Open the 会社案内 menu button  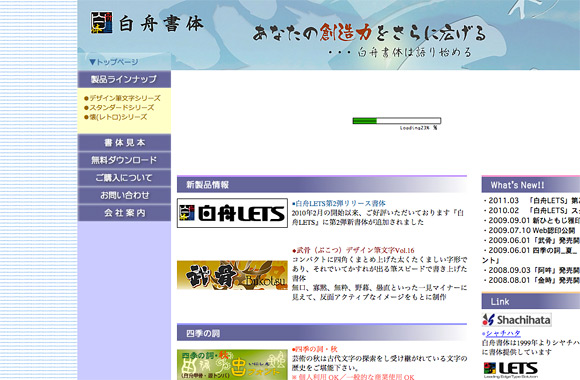coord(124,213)
